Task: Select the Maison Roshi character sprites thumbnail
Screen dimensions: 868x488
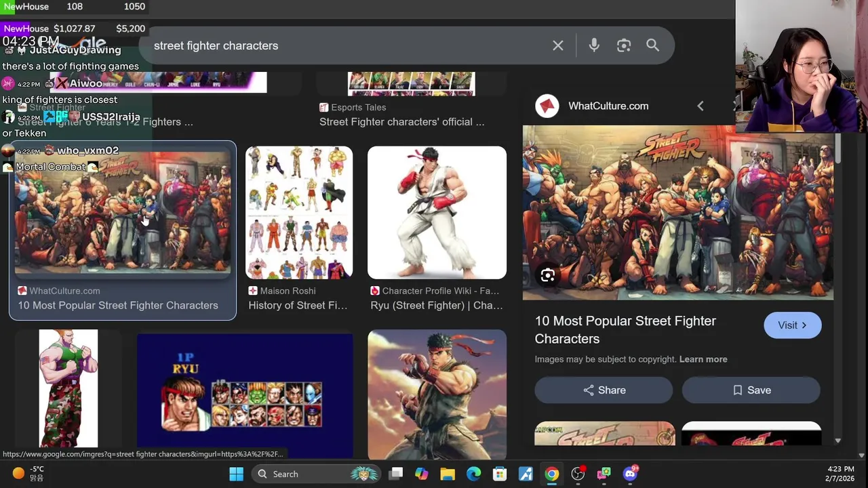Action: (299, 212)
